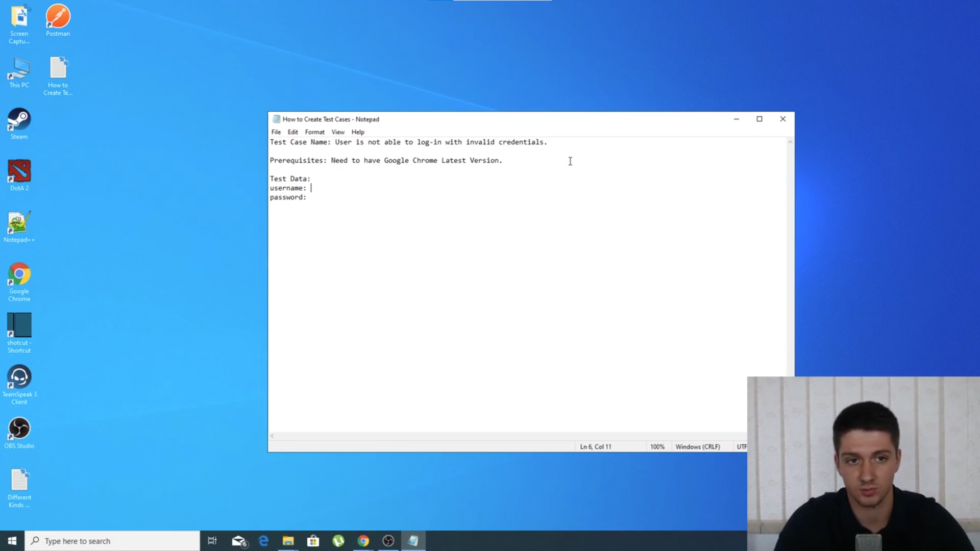980x551 pixels.
Task: Open the Format menu
Action: (x=314, y=132)
